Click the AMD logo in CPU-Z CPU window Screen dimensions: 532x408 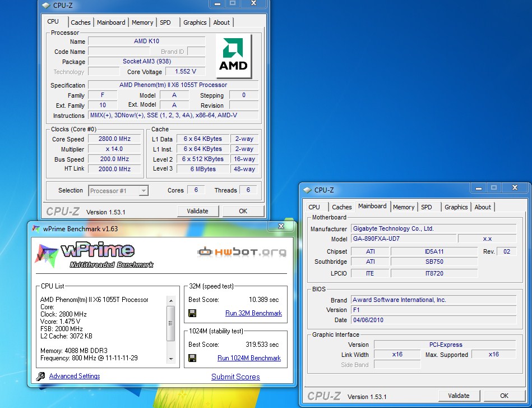(233, 56)
